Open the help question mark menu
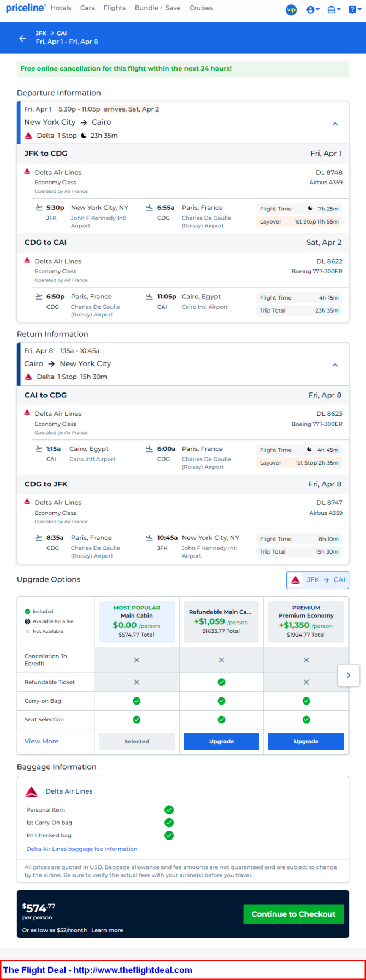Image resolution: width=366 pixels, height=980 pixels. pyautogui.click(x=354, y=10)
